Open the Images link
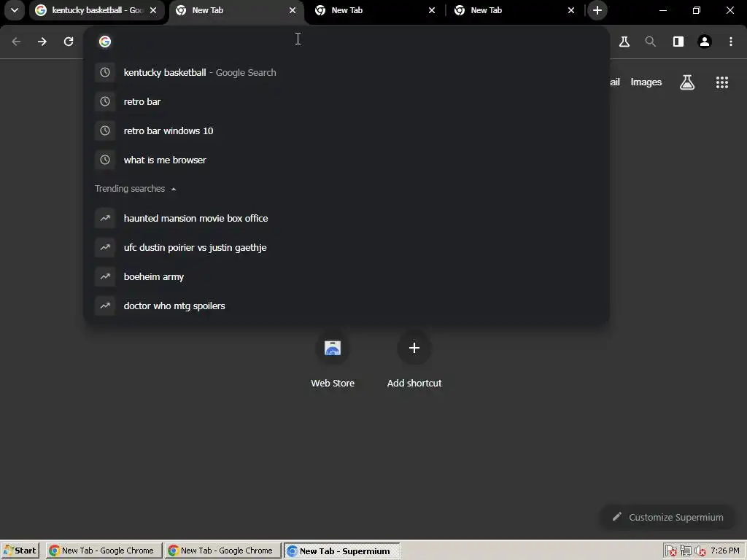The width and height of the screenshot is (747, 560). pyautogui.click(x=646, y=82)
